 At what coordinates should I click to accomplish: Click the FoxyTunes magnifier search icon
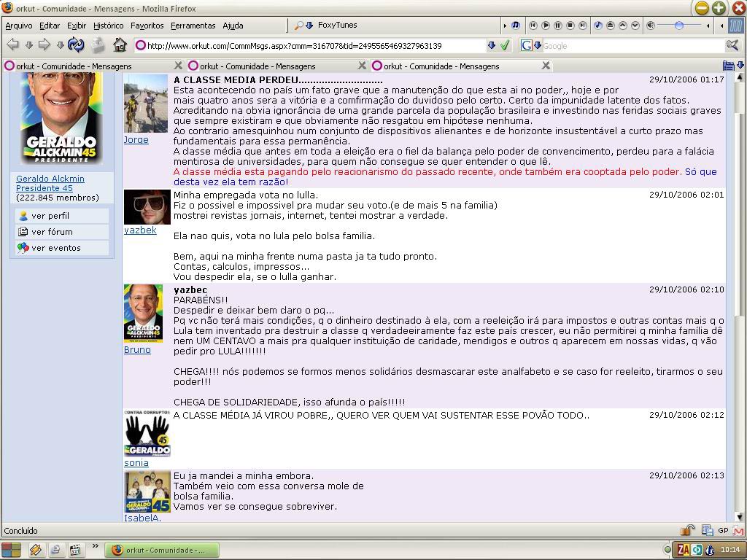[x=298, y=26]
